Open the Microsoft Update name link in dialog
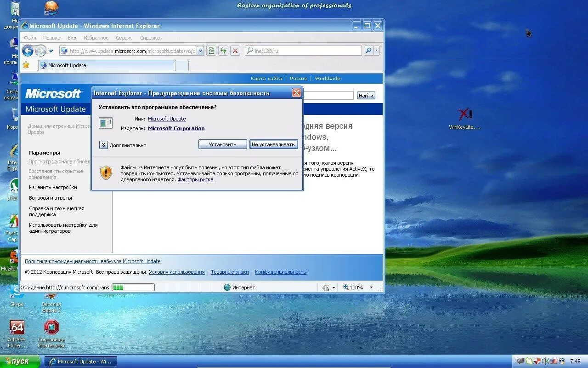588x368 pixels. (x=167, y=119)
